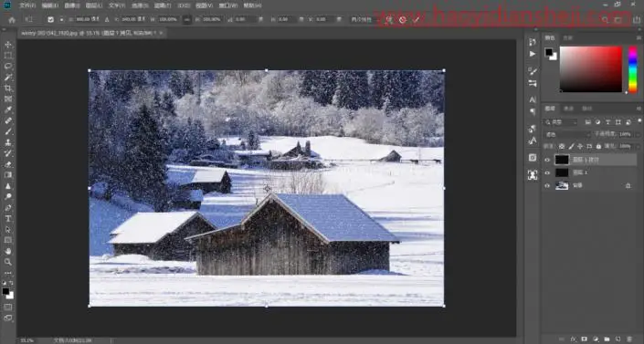
Task: Switch to the 色板 panel tab
Action: (567, 37)
